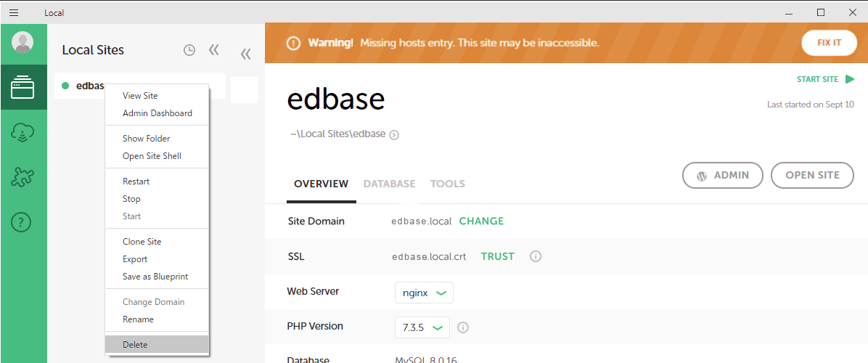The width and height of the screenshot is (868, 363).
Task: Click the FIX IT button
Action: (829, 43)
